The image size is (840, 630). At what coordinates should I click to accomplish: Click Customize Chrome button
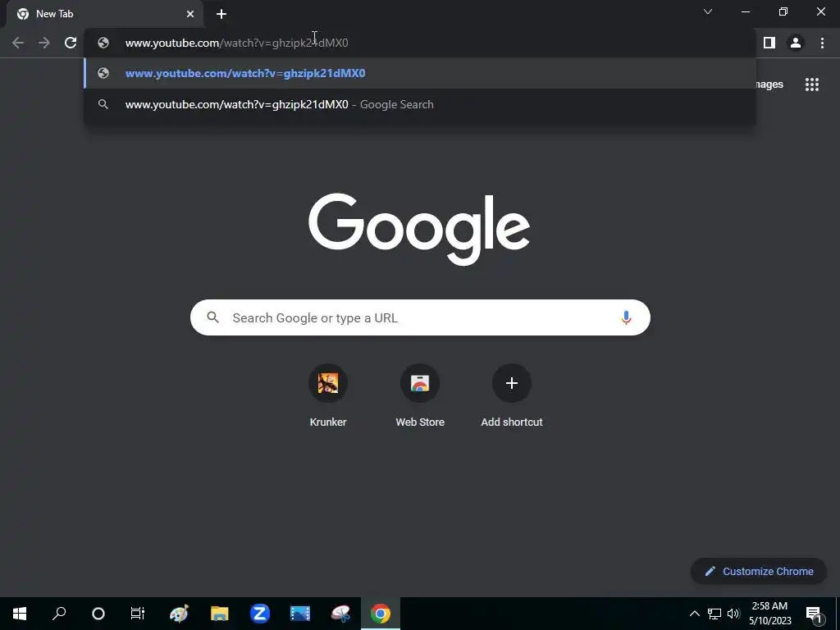pos(759,571)
